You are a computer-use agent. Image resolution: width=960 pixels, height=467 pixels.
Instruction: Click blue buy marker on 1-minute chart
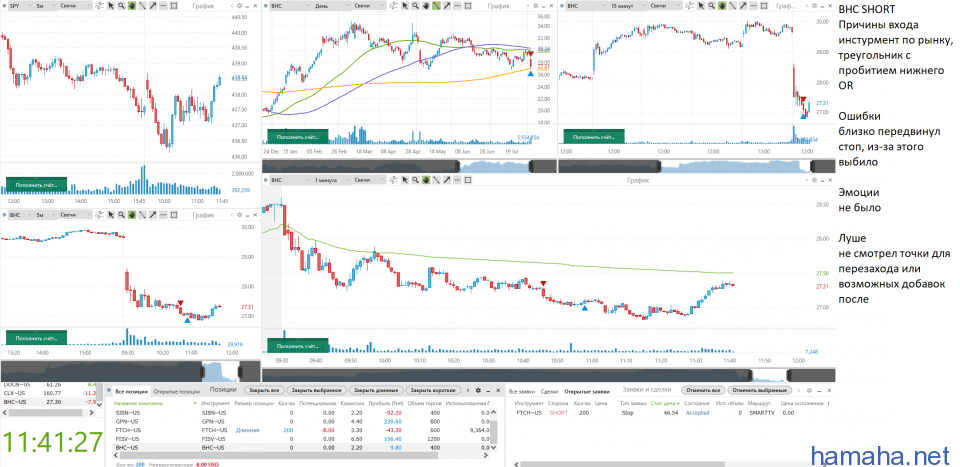point(585,308)
